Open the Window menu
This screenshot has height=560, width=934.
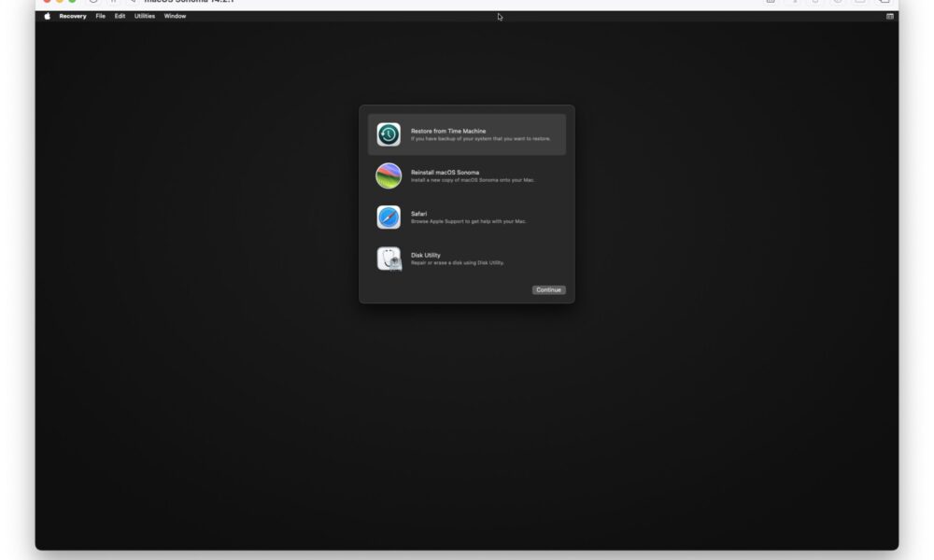coord(176,16)
